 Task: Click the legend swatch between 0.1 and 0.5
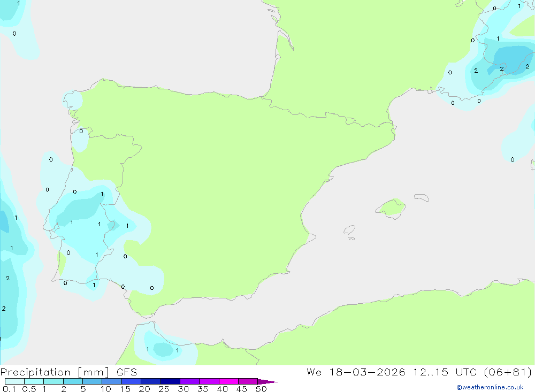tap(14, 381)
